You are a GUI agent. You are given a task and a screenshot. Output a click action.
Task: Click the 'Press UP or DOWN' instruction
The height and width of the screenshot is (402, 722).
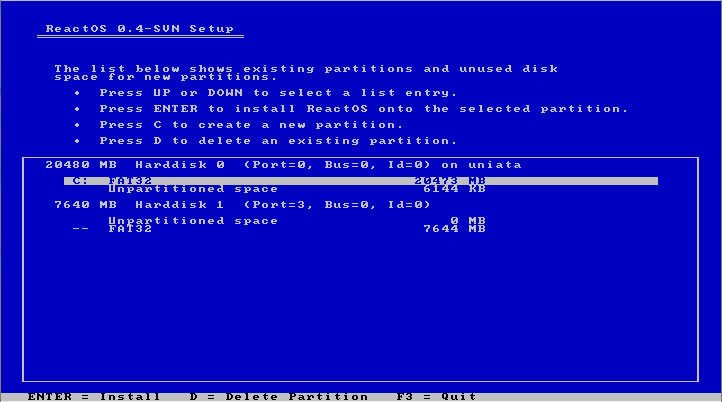(278, 93)
